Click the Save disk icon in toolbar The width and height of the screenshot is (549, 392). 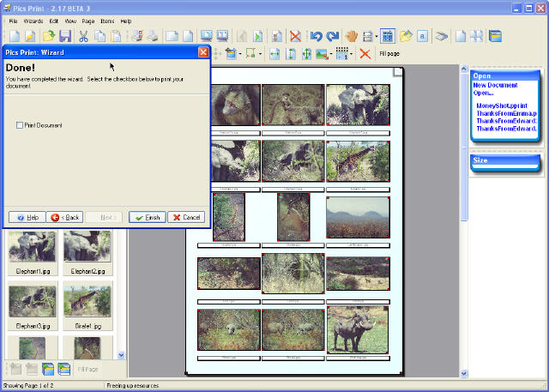coord(65,36)
